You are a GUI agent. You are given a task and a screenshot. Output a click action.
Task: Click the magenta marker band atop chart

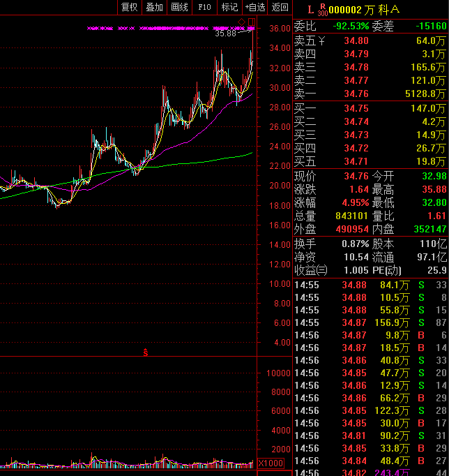tap(167, 29)
